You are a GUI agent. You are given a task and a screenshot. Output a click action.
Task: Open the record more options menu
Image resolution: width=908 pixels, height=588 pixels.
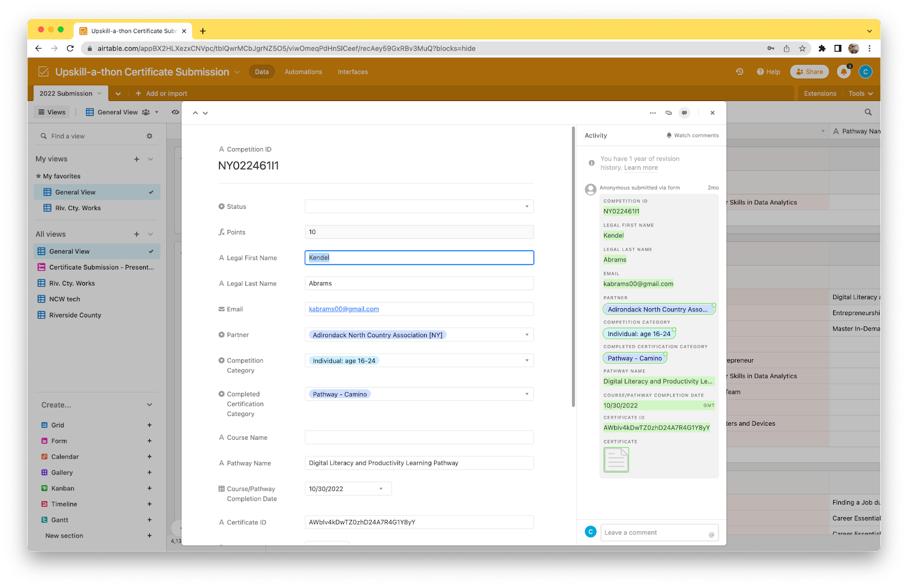[x=653, y=113]
